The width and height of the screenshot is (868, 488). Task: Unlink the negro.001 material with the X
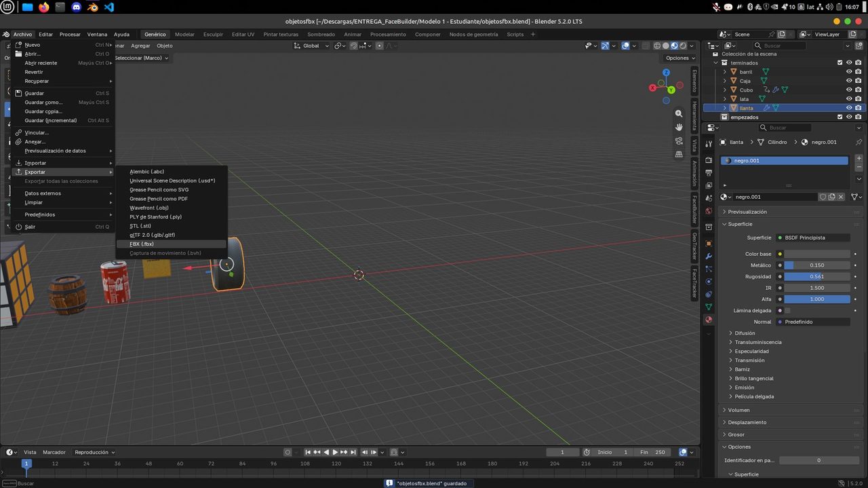point(841,197)
